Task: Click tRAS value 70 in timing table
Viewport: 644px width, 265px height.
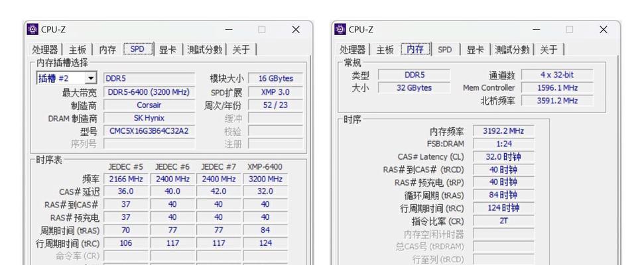Action: 125,230
